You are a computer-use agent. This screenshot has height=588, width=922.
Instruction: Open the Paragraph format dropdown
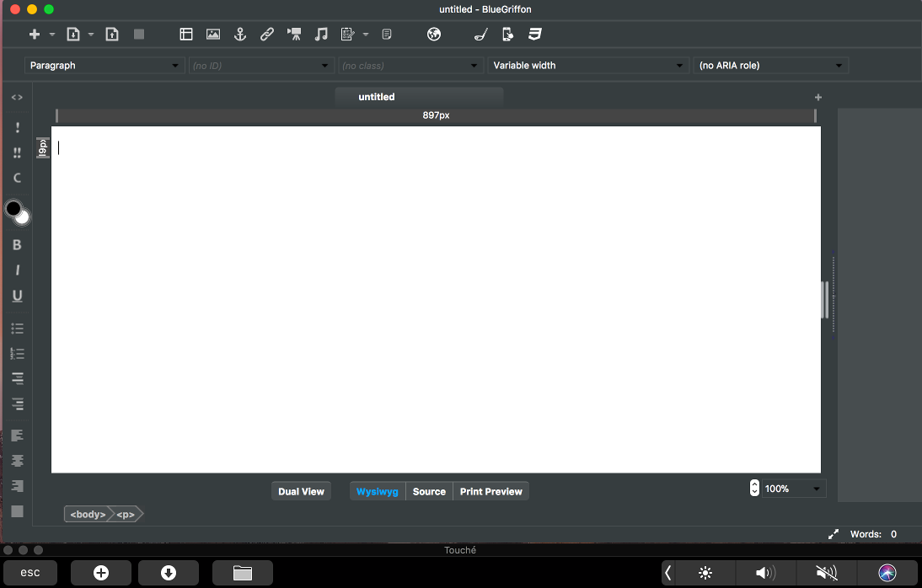(104, 65)
